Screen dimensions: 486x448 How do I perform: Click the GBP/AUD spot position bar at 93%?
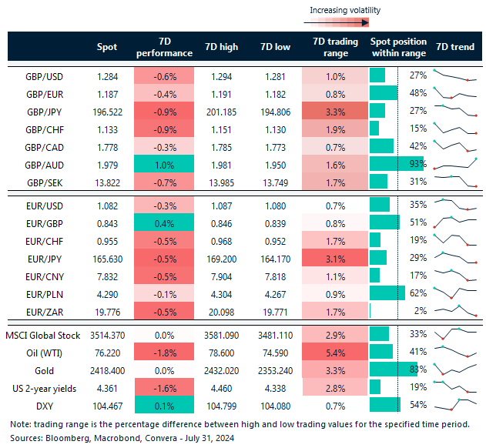[x=390, y=163]
